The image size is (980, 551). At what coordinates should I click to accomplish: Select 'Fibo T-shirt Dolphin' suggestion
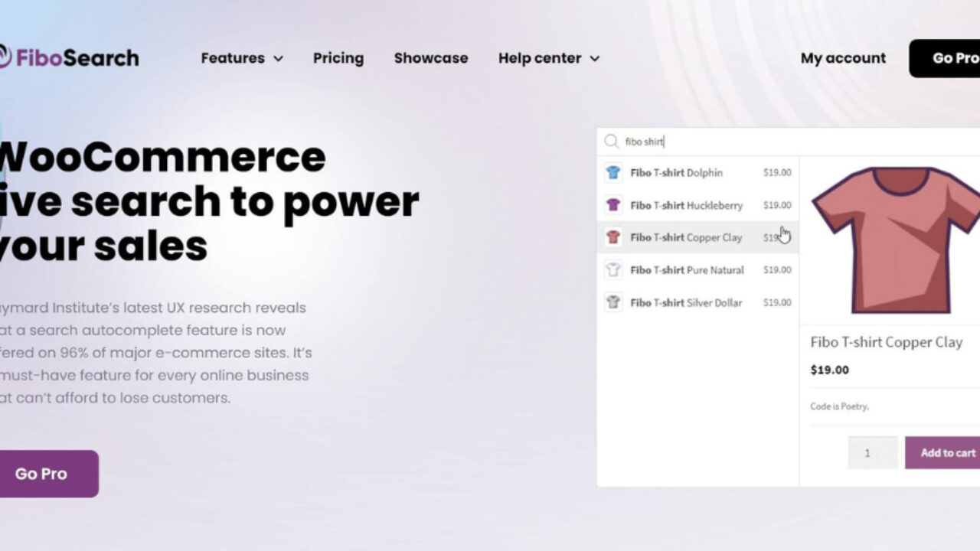click(x=697, y=173)
